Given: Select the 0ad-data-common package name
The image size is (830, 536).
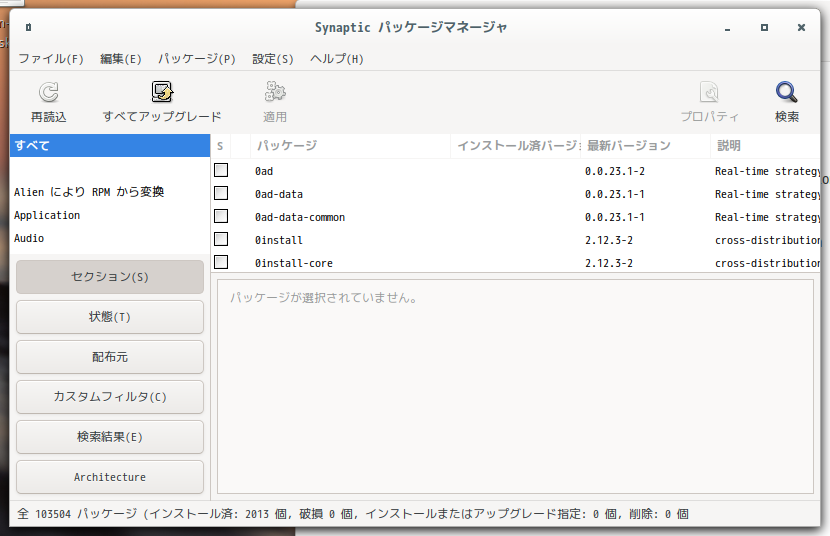Looking at the screenshot, I should coord(300,217).
